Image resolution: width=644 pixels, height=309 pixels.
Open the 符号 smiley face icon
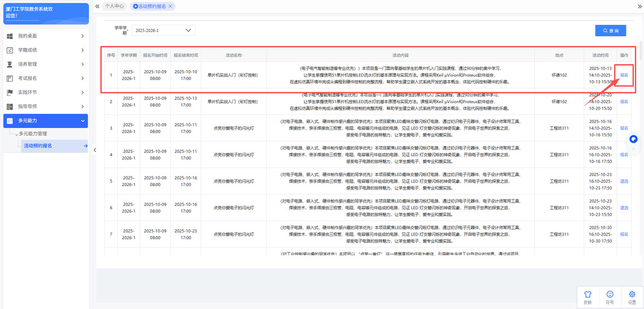coord(610,294)
